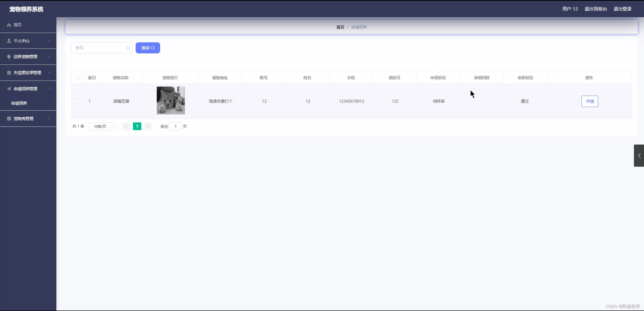Click the page jump number input field
This screenshot has width=644, height=311.
[x=175, y=126]
